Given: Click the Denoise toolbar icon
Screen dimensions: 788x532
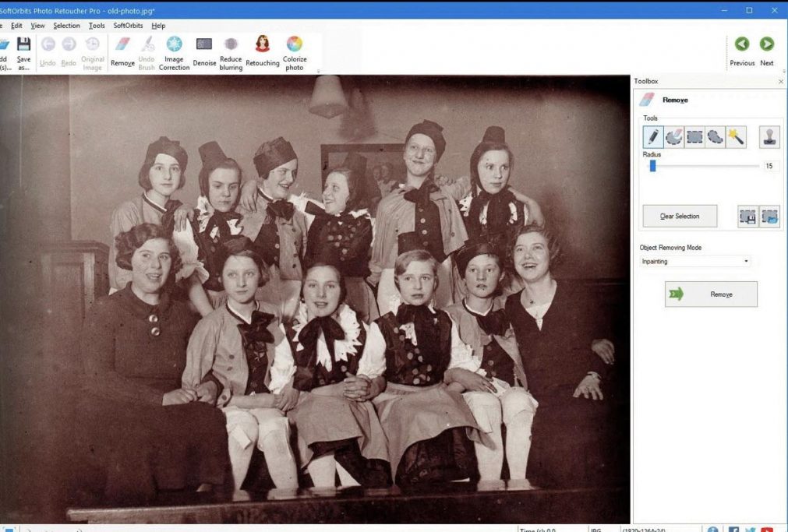Looking at the screenshot, I should (204, 51).
